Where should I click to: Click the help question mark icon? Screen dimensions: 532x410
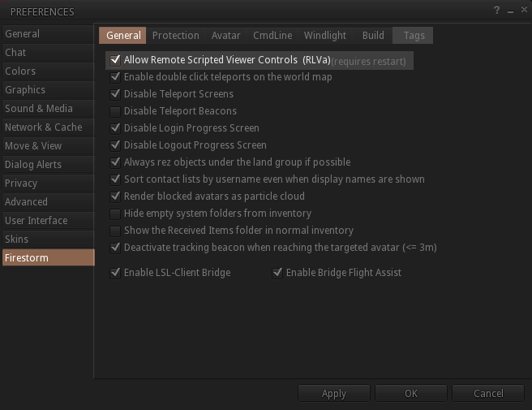pos(496,11)
